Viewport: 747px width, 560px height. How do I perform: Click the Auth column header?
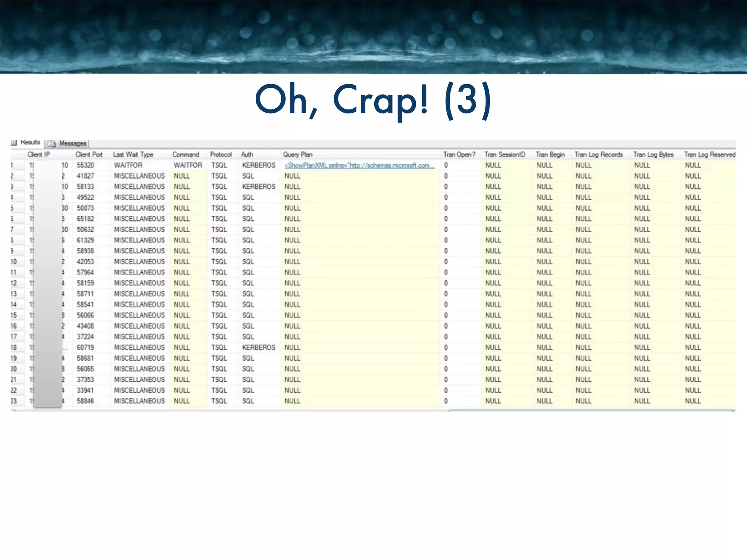click(247, 155)
